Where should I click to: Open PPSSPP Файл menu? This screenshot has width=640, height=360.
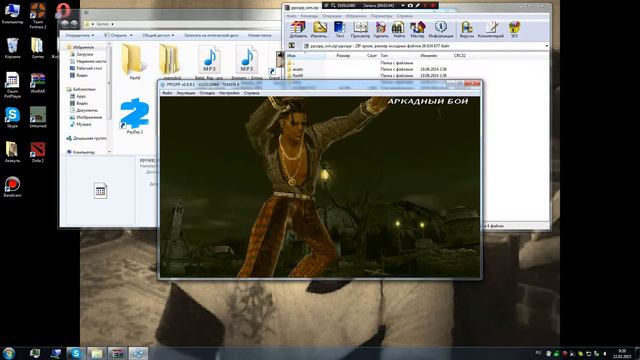click(167, 93)
